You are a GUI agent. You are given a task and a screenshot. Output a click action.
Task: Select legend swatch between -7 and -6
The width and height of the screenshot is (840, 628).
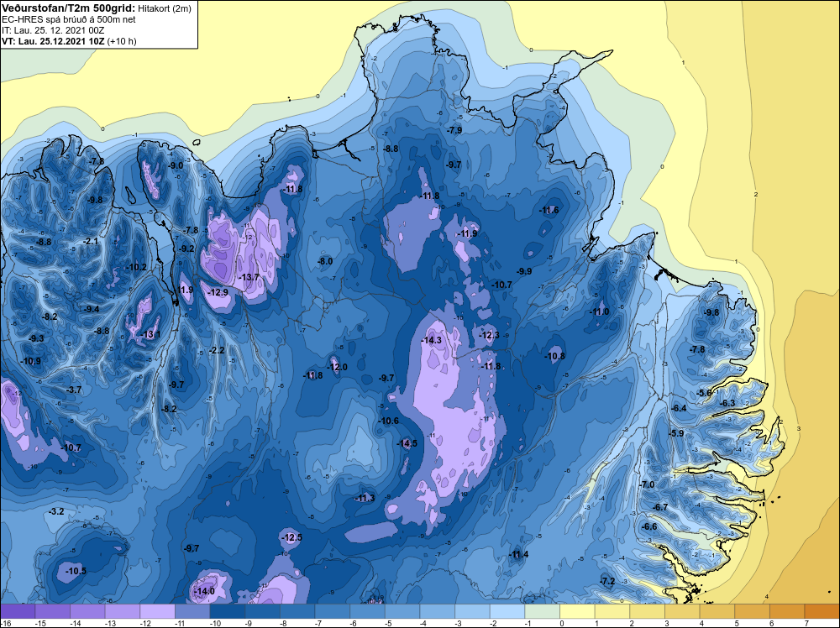333,611
